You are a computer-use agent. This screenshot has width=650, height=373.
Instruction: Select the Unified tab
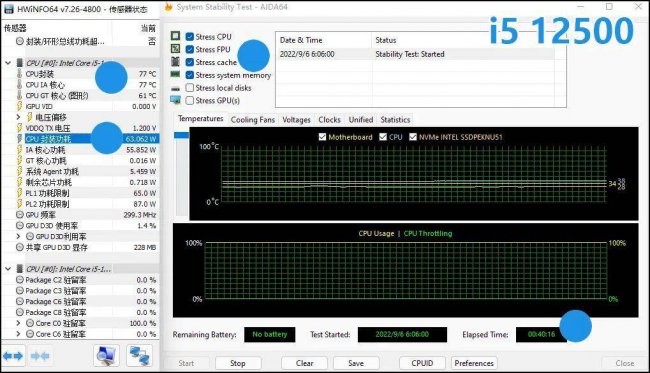click(361, 120)
